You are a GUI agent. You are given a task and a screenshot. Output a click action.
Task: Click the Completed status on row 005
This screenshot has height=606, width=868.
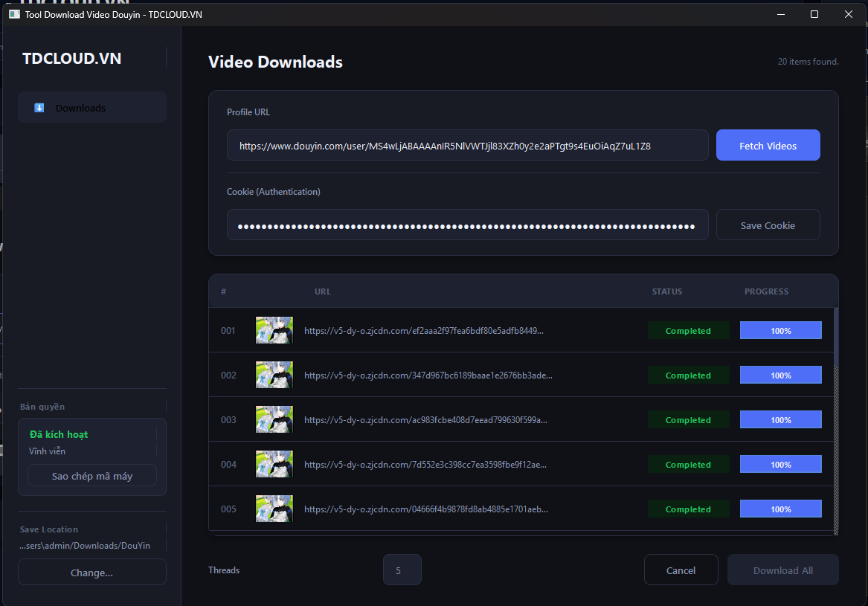pyautogui.click(x=688, y=509)
